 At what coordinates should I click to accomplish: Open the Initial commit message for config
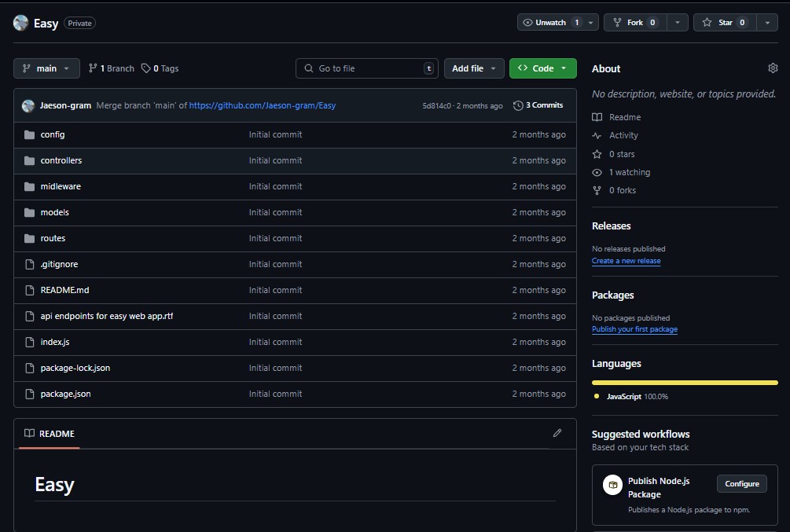click(x=275, y=134)
